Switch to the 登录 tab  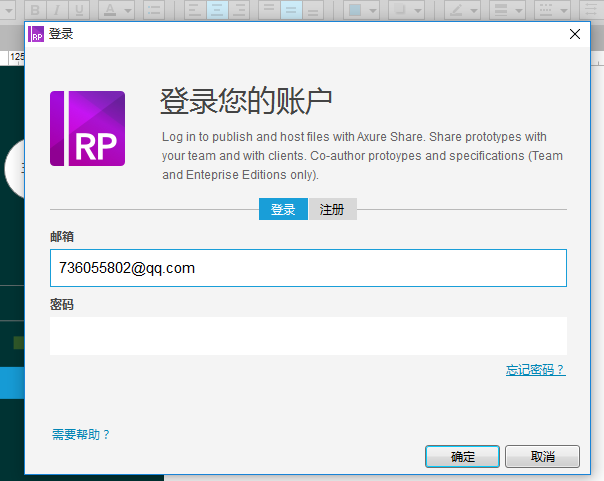tap(283, 209)
